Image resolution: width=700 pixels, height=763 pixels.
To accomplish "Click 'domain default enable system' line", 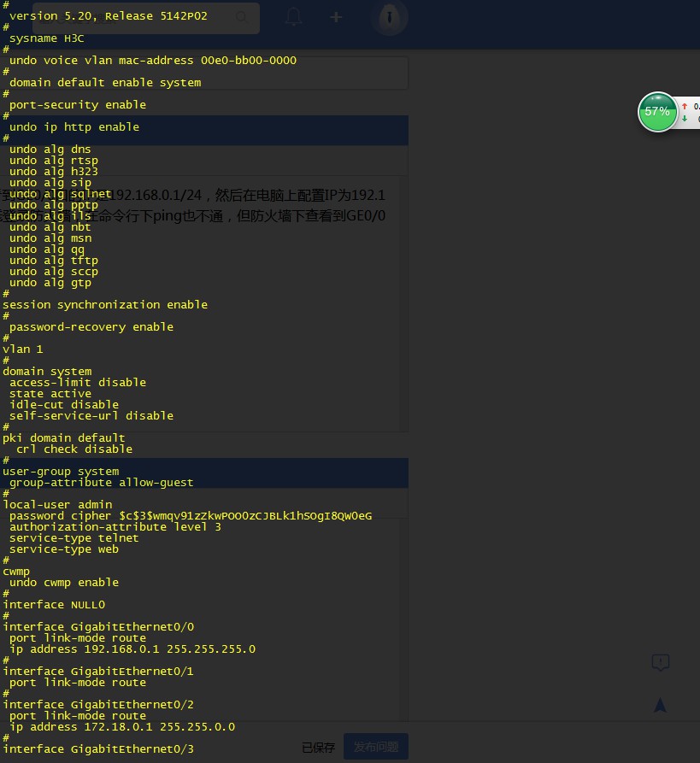I will (x=105, y=83).
